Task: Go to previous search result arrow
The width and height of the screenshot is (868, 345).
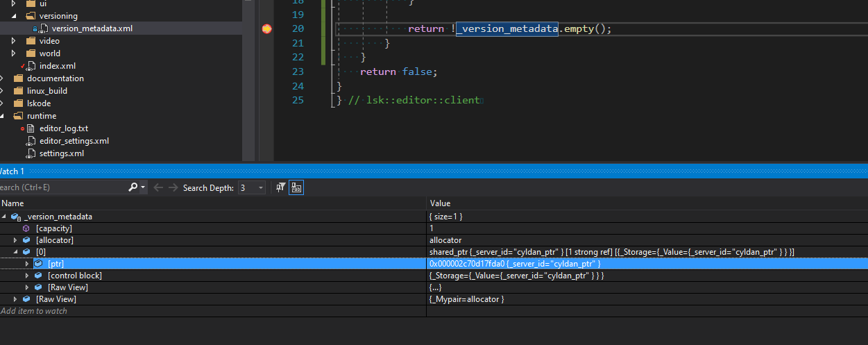Action: click(x=158, y=187)
